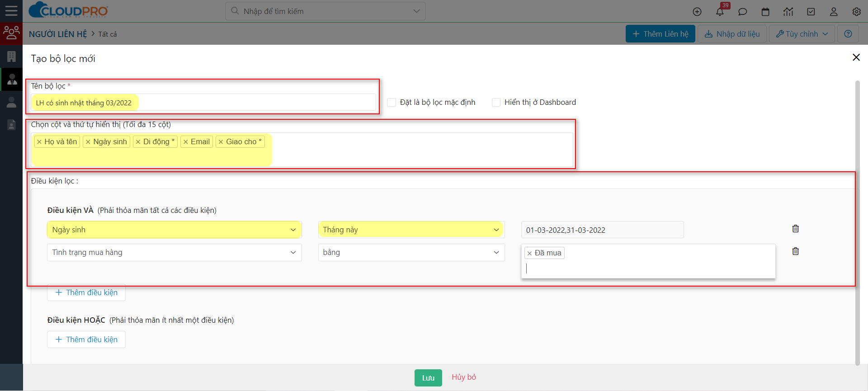This screenshot has width=868, height=391.
Task: Click the global search input
Action: [325, 11]
